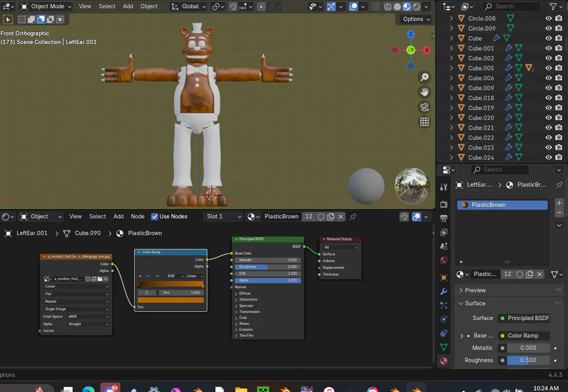Open the Slot 1 dropdown
The image size is (568, 392).
[x=223, y=217]
